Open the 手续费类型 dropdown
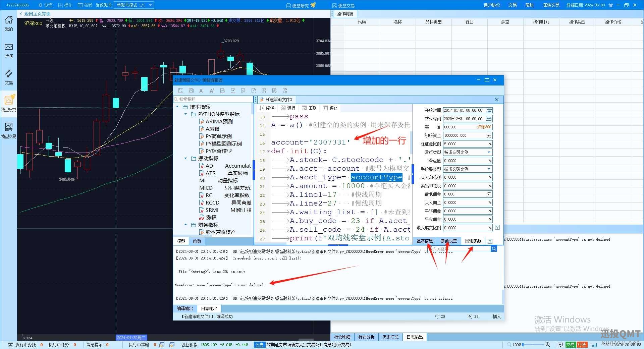This screenshot has width=644, height=349. click(x=468, y=169)
